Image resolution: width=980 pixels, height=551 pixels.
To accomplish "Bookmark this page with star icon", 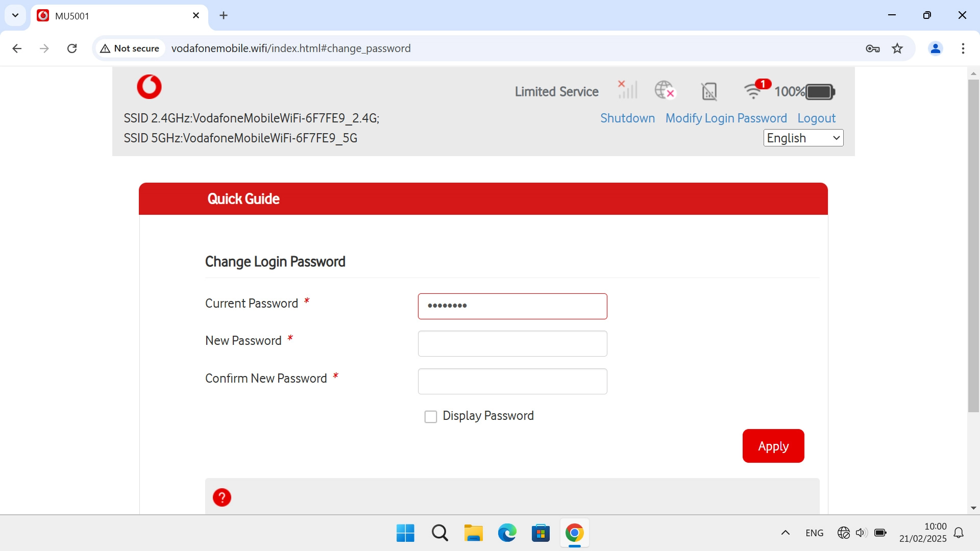I will 897,48.
